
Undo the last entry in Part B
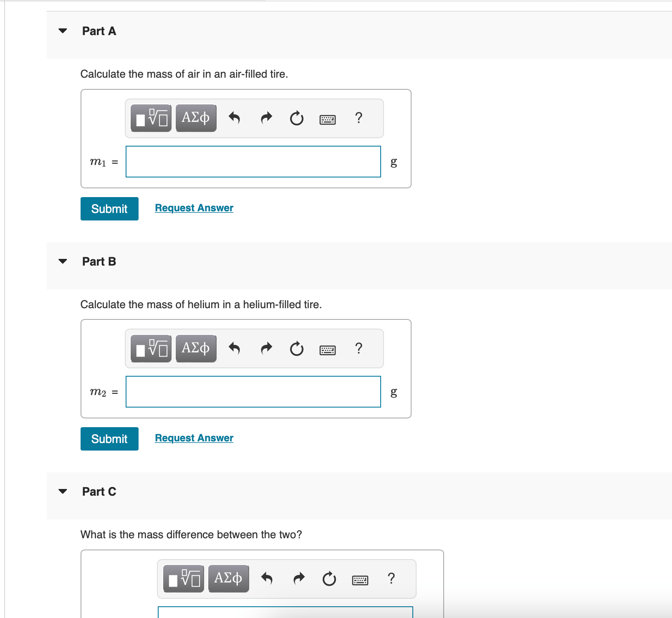235,348
